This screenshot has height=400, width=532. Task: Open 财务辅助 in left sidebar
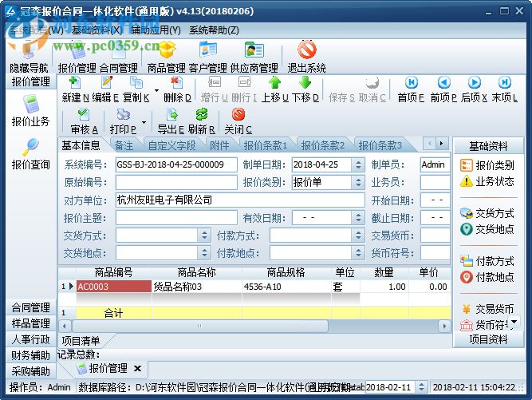[x=30, y=355]
